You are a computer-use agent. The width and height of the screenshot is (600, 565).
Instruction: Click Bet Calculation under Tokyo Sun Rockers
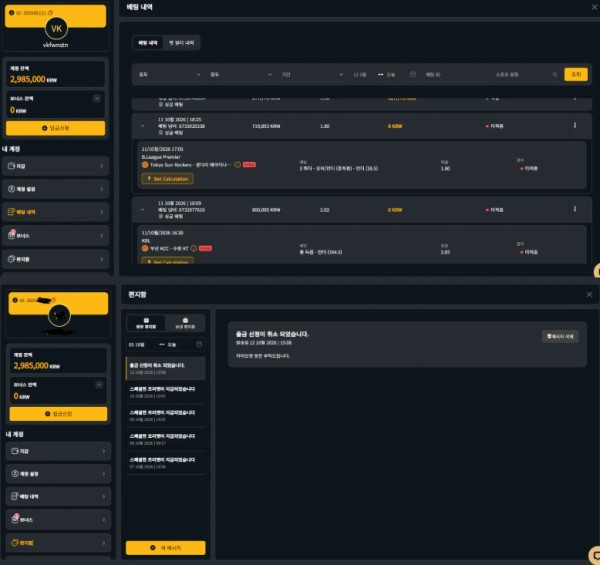[x=167, y=179]
